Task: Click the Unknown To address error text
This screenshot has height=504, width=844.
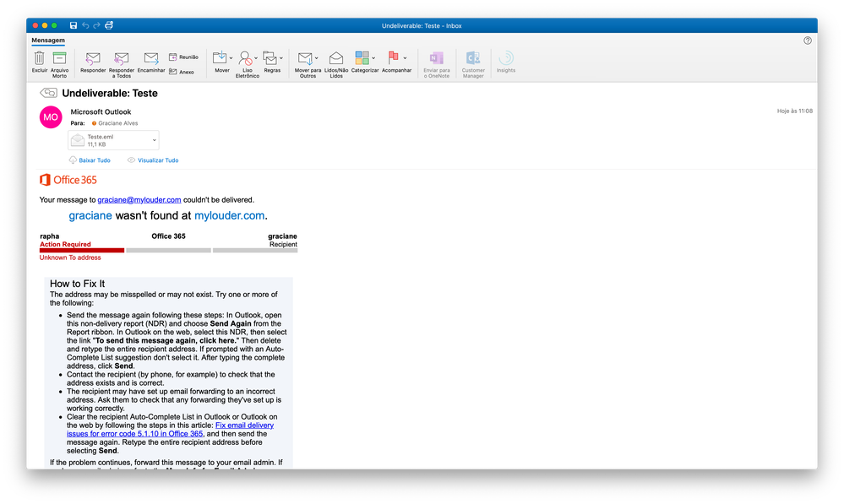Action: coord(70,257)
